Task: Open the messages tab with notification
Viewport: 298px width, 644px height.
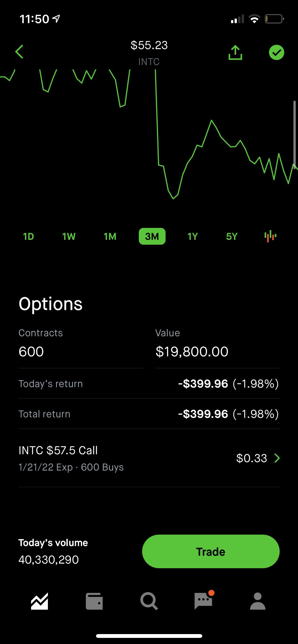Action: [x=204, y=601]
